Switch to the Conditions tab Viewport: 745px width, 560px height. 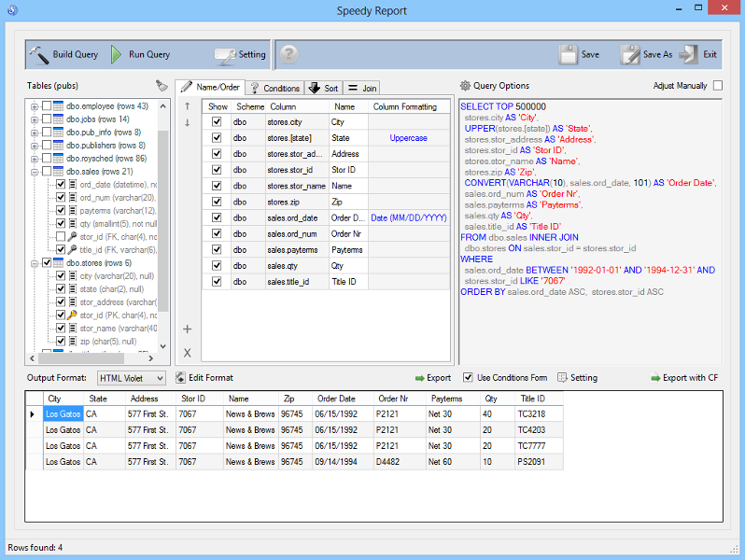[275, 88]
